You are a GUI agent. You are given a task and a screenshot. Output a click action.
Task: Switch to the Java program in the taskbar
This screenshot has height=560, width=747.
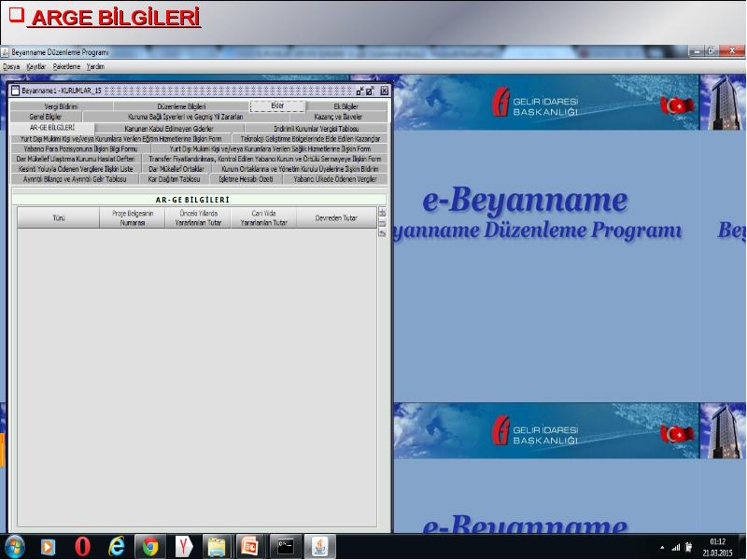point(320,547)
